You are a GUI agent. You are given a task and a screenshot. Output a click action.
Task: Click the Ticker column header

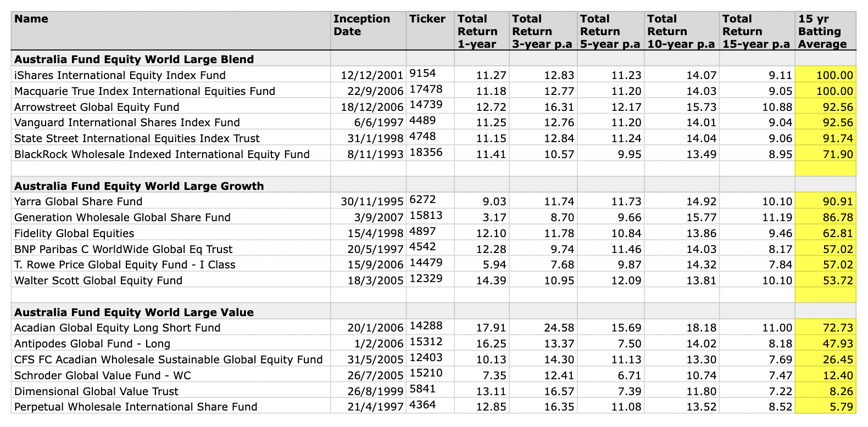[427, 19]
